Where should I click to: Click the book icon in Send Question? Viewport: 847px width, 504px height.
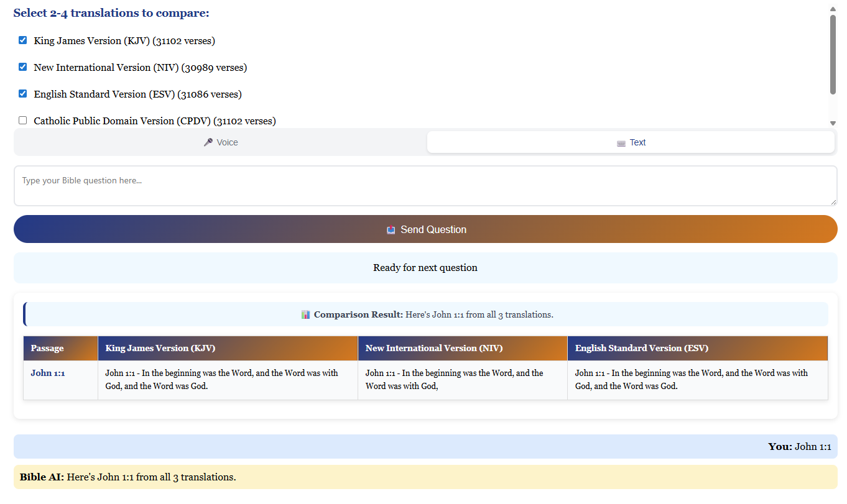(x=391, y=230)
